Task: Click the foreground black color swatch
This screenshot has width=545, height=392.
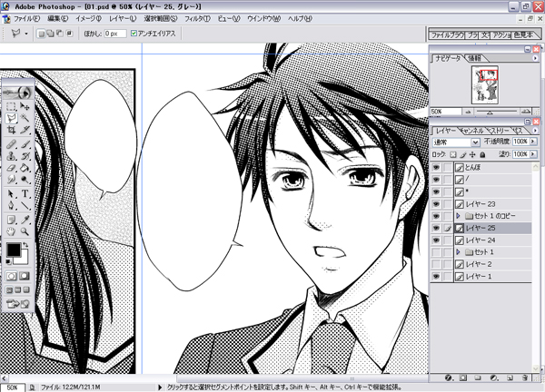Action: click(14, 250)
